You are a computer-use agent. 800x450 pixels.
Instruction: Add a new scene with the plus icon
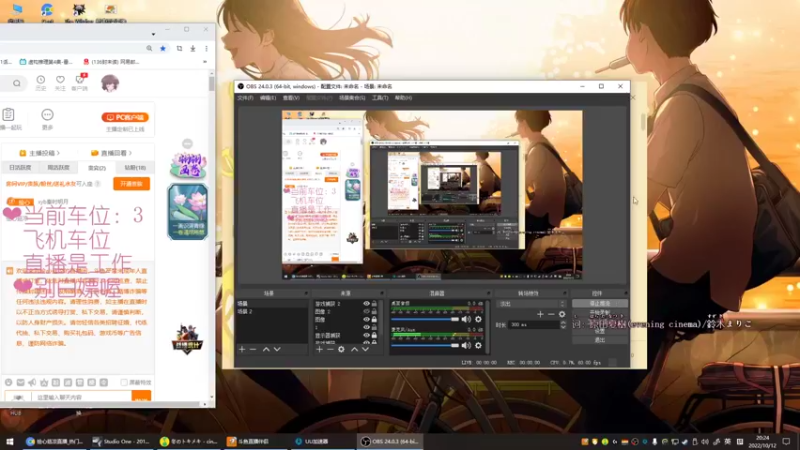(x=242, y=349)
